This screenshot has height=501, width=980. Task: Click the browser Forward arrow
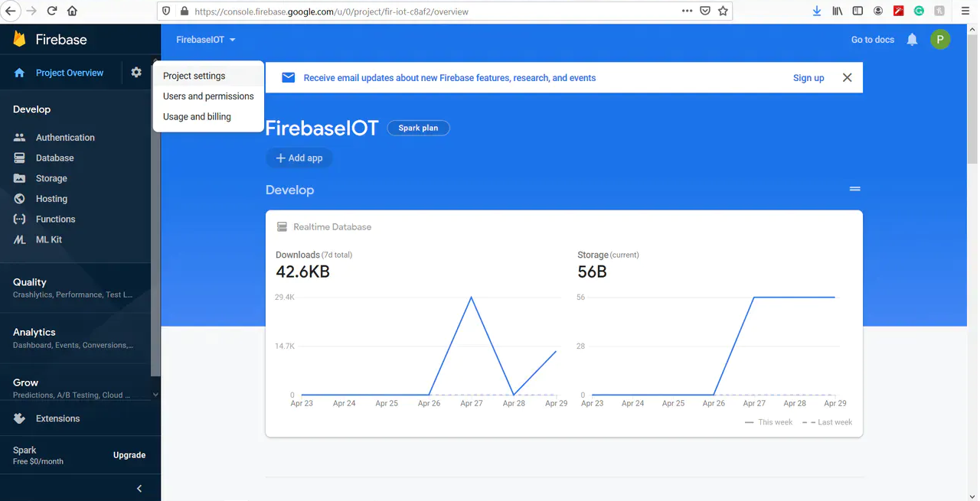pyautogui.click(x=31, y=11)
